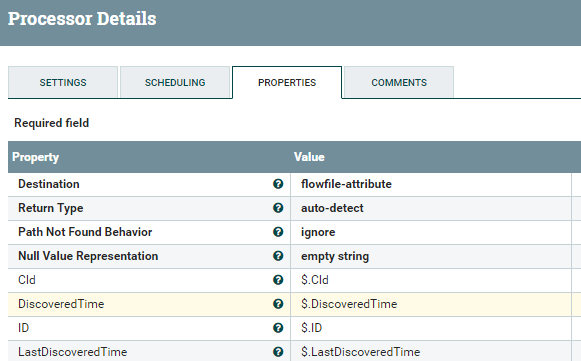Viewport: 581px width, 361px height.
Task: Select the LastDiscoveredTime property name
Action: click(x=73, y=352)
